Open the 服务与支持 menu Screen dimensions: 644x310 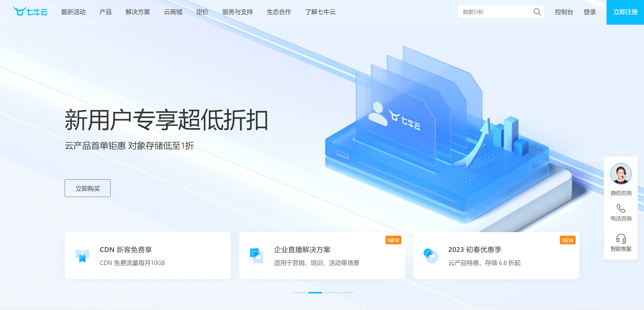coord(238,12)
